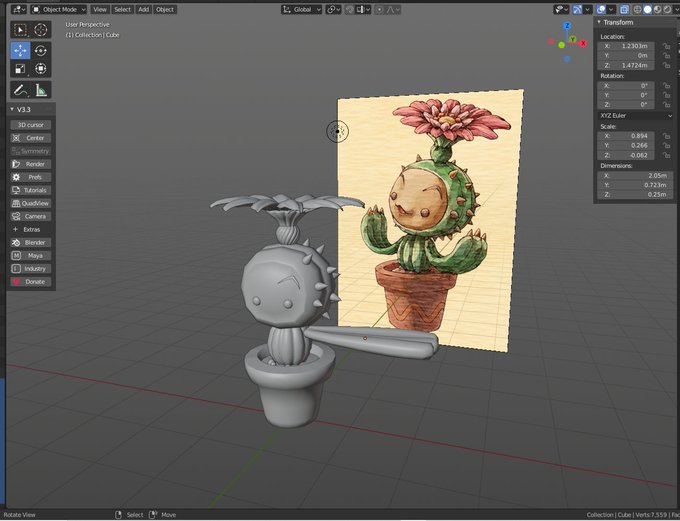The height and width of the screenshot is (521, 680).
Task: Open proportional editing falloff dropdown
Action: [x=392, y=9]
